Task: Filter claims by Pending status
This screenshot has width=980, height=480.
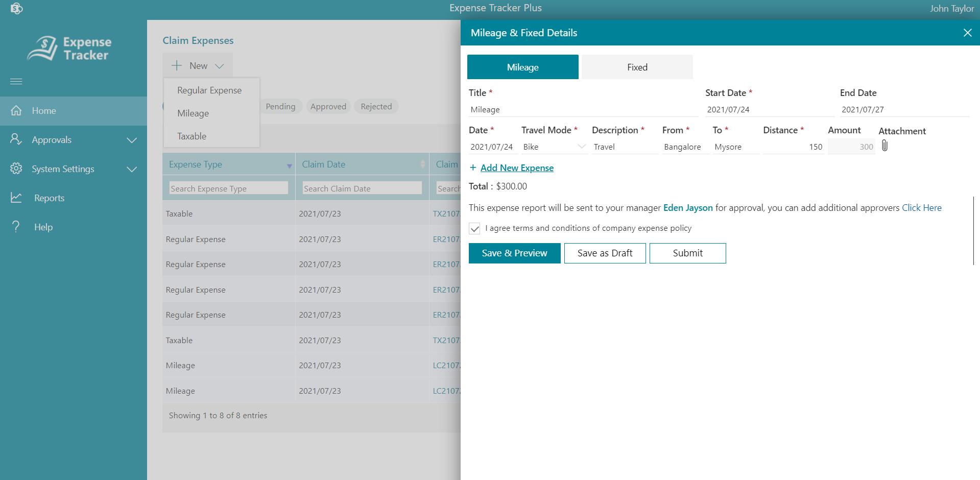Action: 281,106
